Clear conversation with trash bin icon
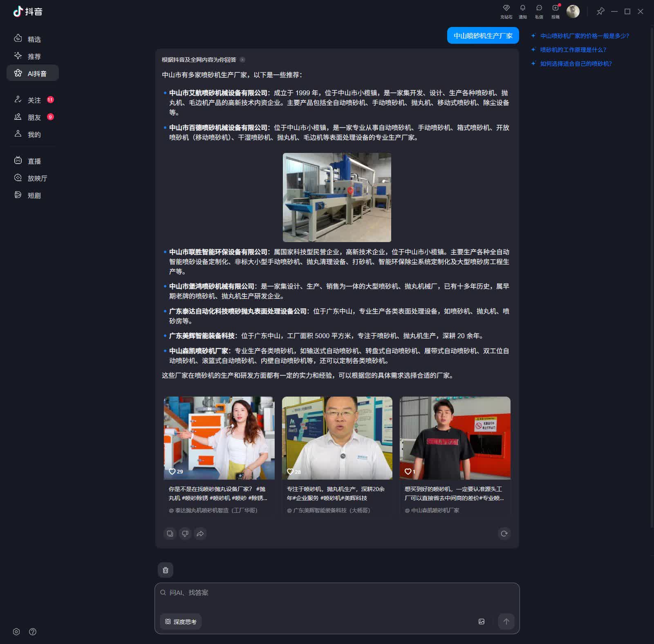 click(x=166, y=570)
